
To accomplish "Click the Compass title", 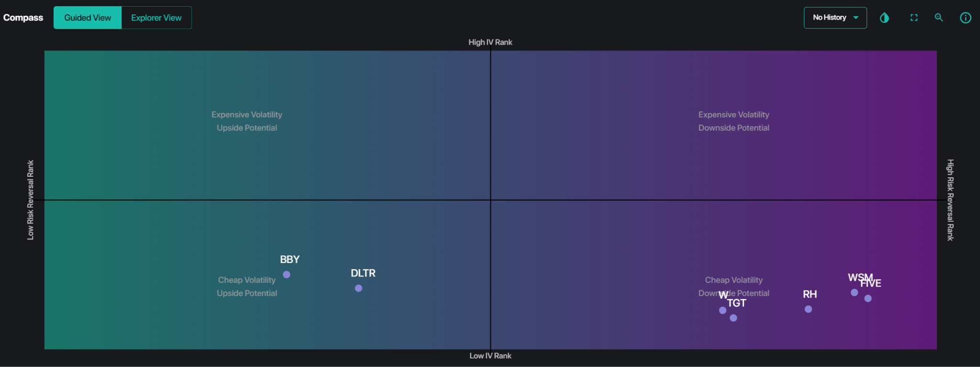I will [23, 18].
